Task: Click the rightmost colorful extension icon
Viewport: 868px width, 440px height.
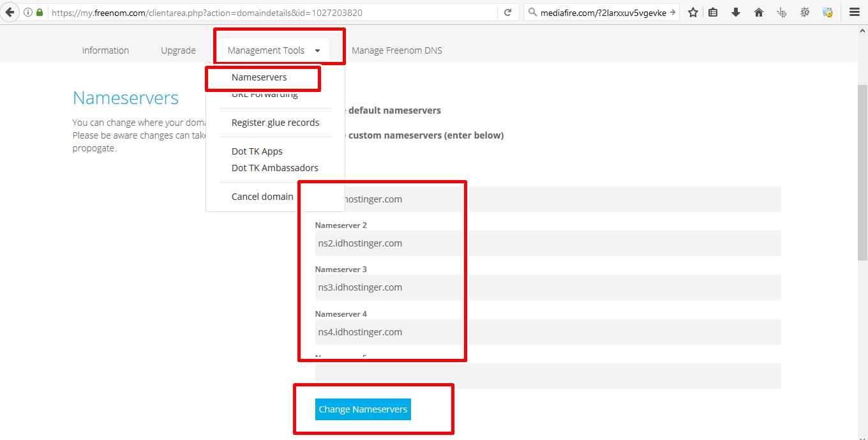Action: (828, 12)
